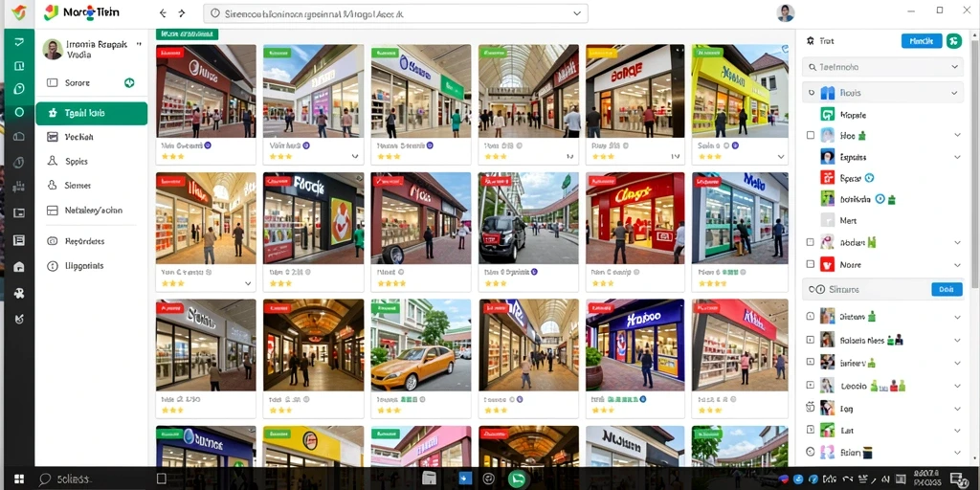Viewport: 980px width, 490px height.
Task: Toggle the checkbox beside the Dictem entry
Action: click(811, 317)
